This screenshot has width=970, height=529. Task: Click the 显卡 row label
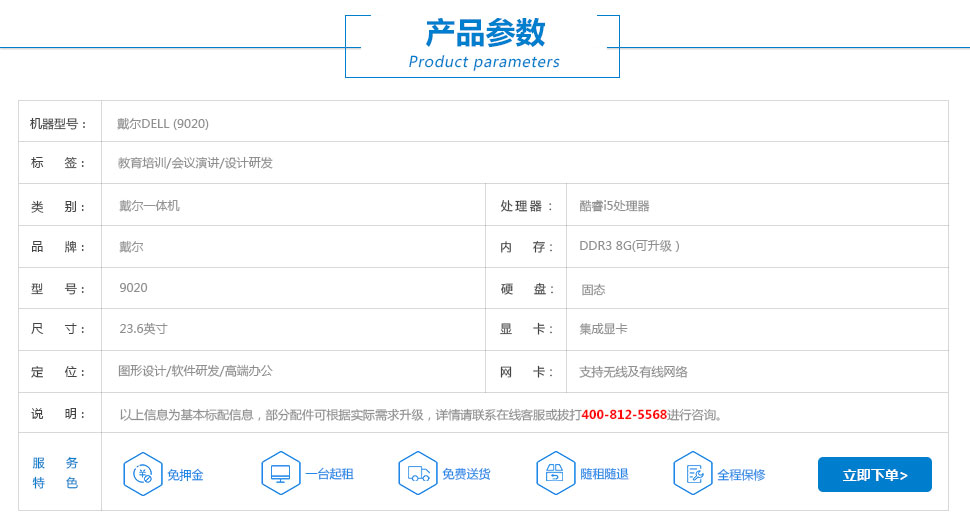pyautogui.click(x=526, y=329)
